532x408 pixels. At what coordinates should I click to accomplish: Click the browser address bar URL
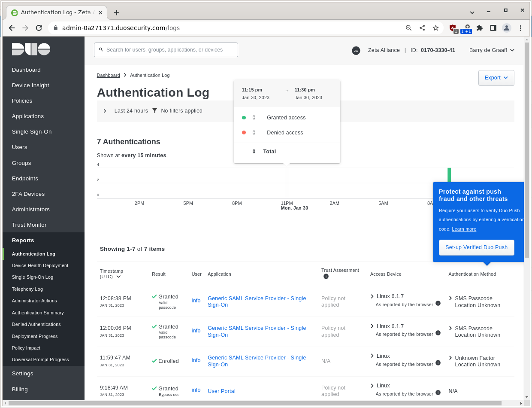click(121, 28)
